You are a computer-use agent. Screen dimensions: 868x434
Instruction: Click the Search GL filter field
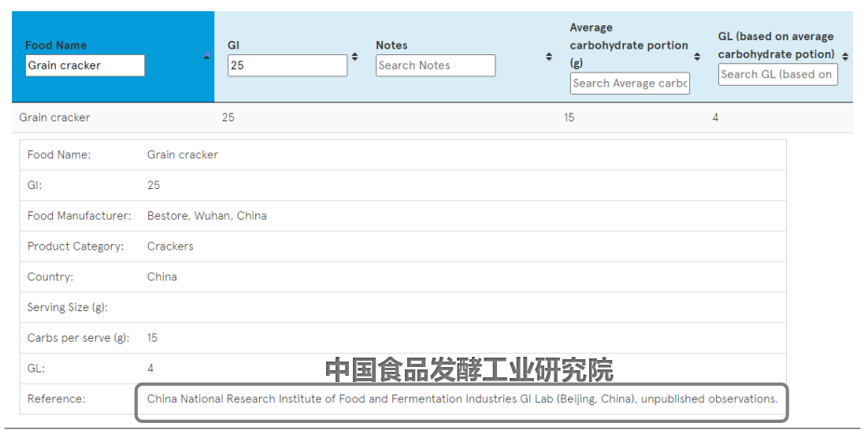[x=777, y=75]
